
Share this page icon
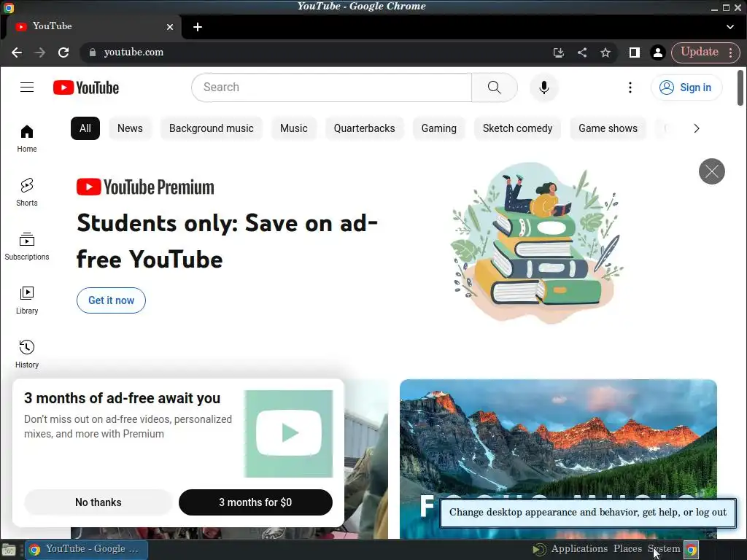[581, 52]
